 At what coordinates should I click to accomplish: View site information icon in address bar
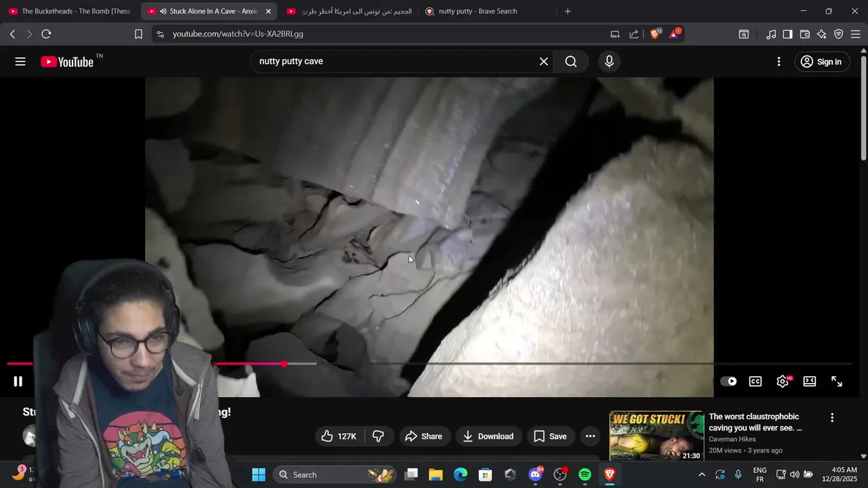pyautogui.click(x=159, y=34)
